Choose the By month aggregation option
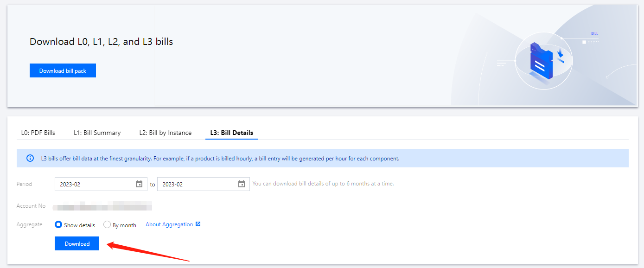 click(x=107, y=225)
